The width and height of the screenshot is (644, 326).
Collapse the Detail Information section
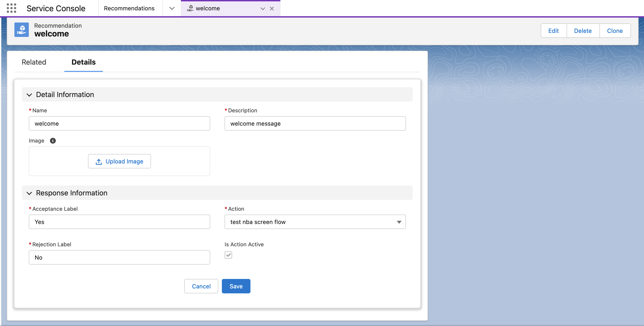pos(29,95)
